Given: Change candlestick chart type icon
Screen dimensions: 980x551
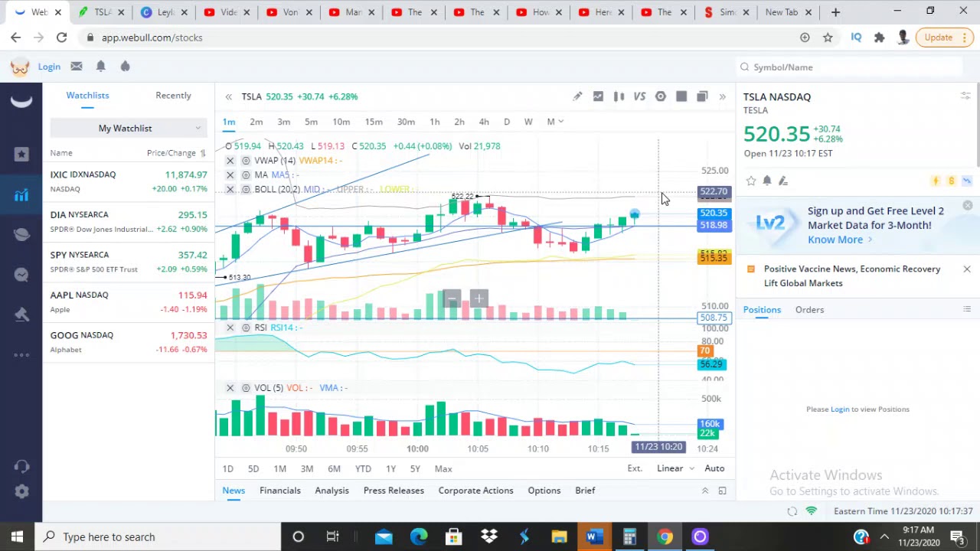Looking at the screenshot, I should click(x=619, y=96).
